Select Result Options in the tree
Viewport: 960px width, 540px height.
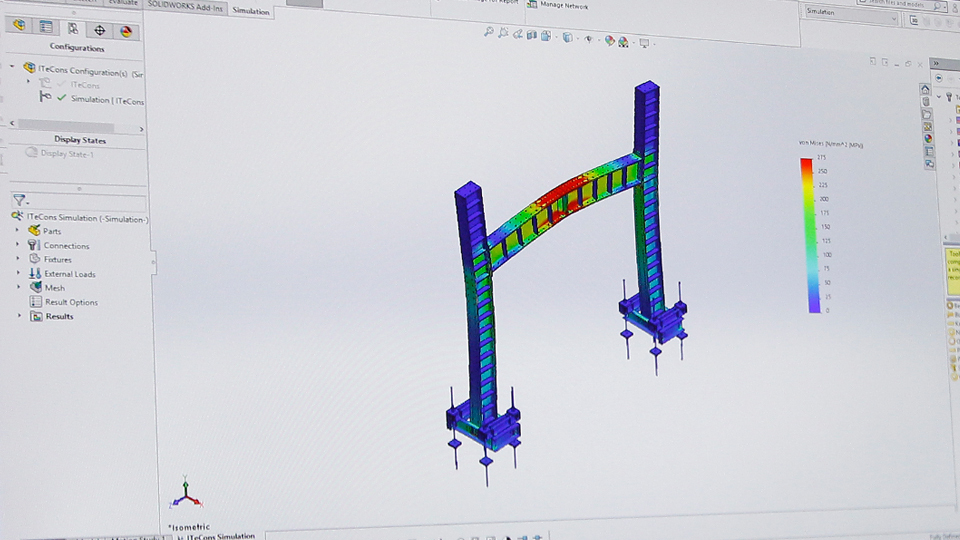(70, 302)
